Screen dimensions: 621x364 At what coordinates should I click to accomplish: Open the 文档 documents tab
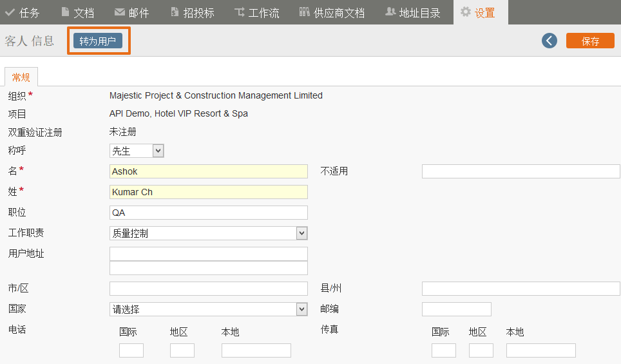pyautogui.click(x=78, y=13)
